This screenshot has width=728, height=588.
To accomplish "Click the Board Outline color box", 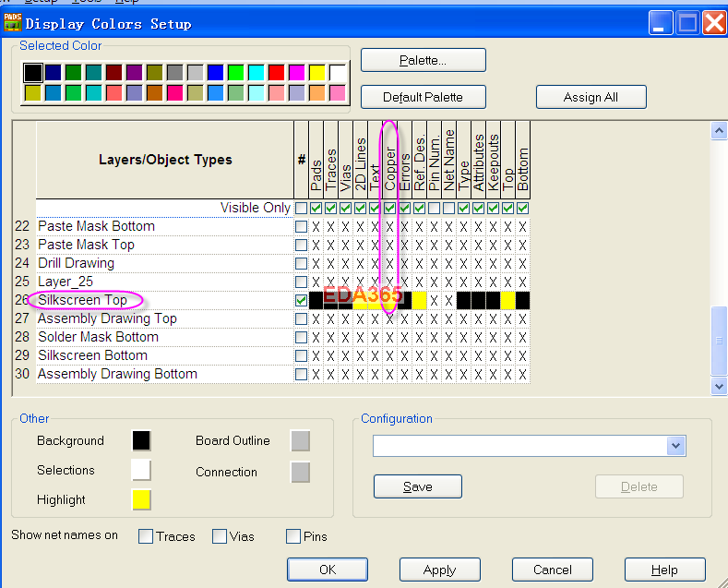I will [x=300, y=440].
